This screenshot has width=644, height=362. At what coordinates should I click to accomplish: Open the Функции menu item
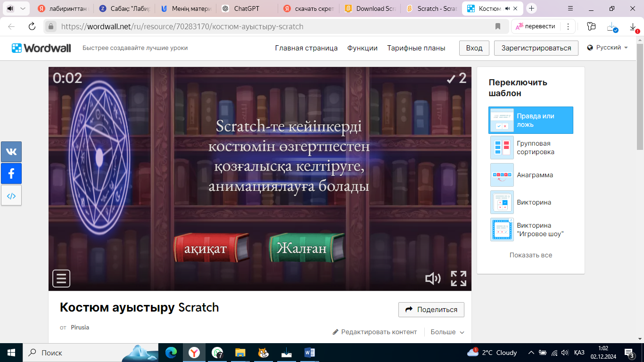click(363, 48)
